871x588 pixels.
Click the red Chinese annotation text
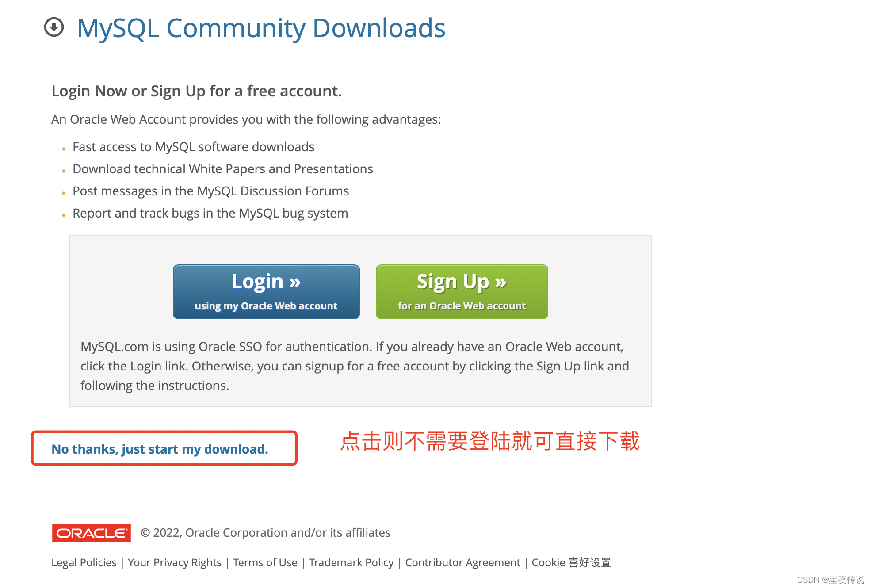tap(490, 441)
